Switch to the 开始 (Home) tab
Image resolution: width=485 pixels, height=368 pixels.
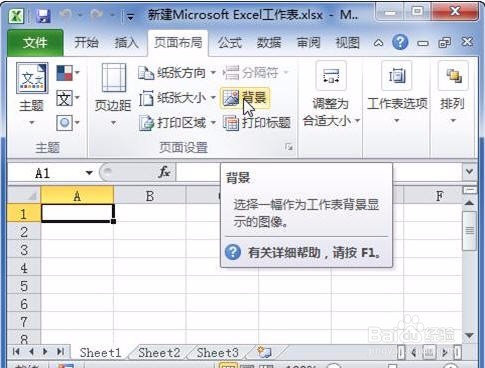tap(86, 43)
